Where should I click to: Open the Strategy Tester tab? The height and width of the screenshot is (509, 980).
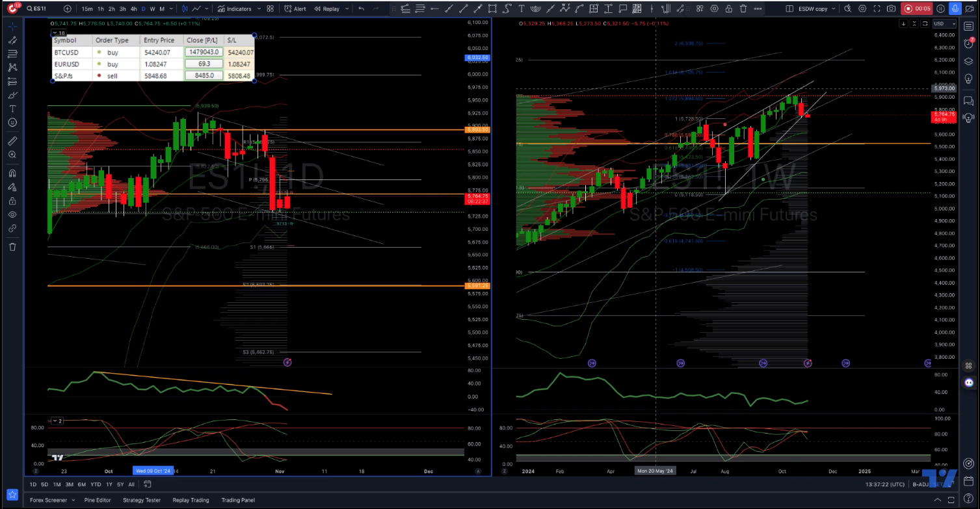142,500
